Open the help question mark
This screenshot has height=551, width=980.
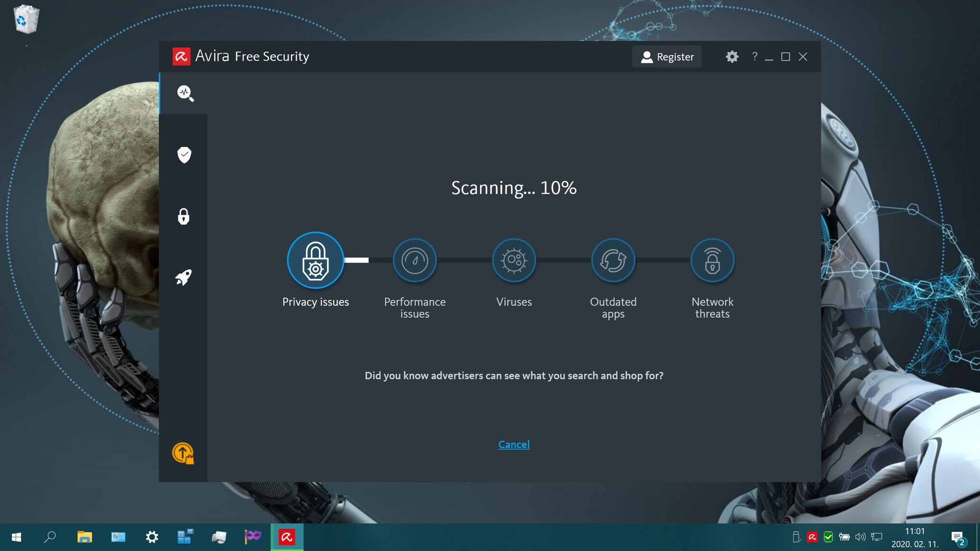click(755, 56)
